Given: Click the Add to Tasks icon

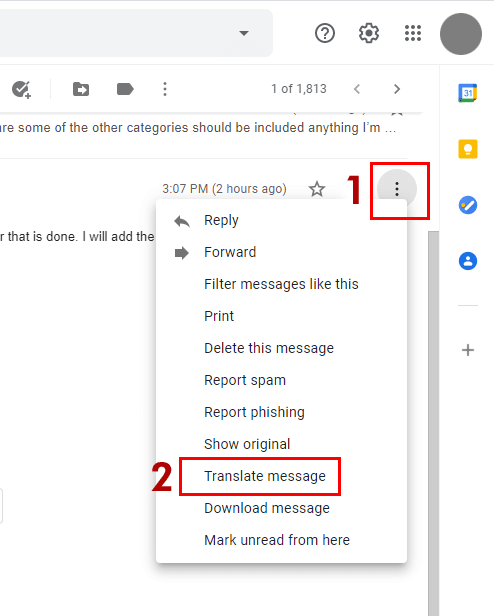Looking at the screenshot, I should point(21,89).
